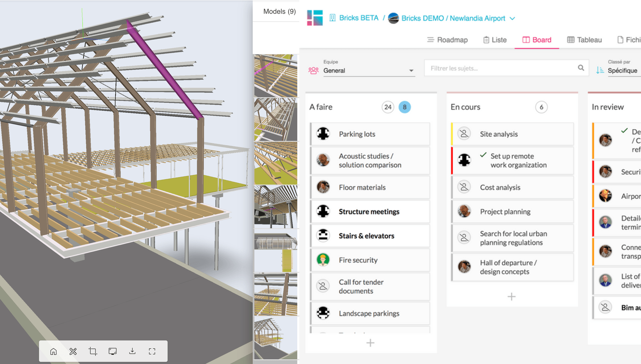Click the sort order icon beside Classé par

click(600, 70)
